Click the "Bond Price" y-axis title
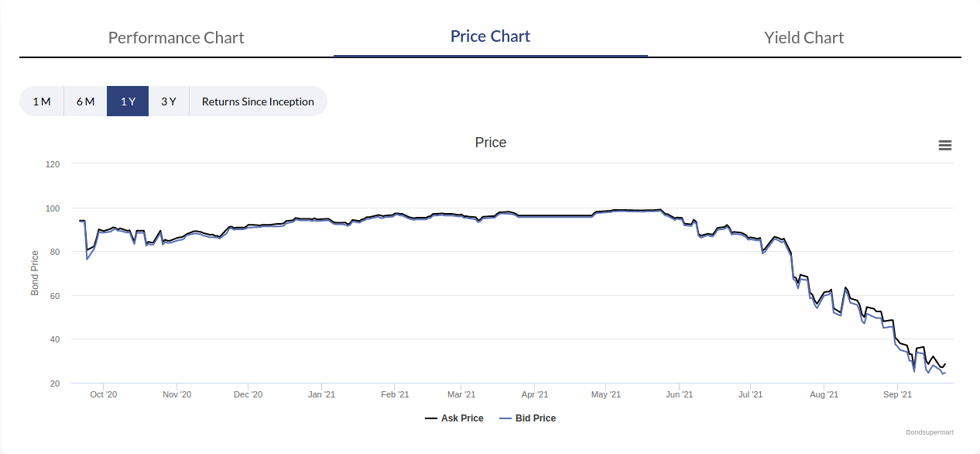The image size is (980, 454). [35, 273]
